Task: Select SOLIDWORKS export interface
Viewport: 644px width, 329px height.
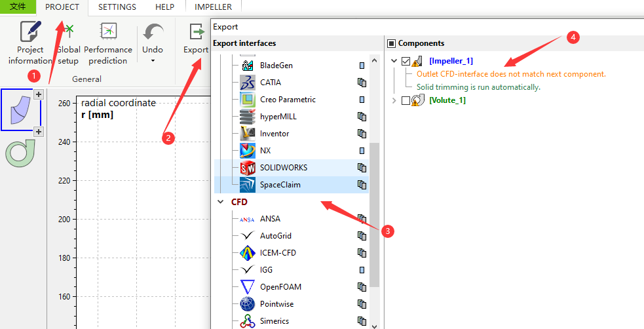Action: pyautogui.click(x=283, y=168)
